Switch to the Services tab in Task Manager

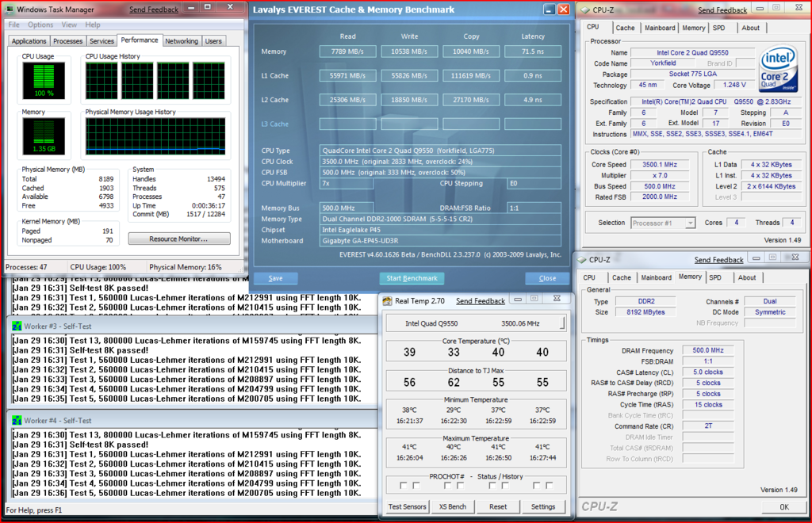[101, 41]
